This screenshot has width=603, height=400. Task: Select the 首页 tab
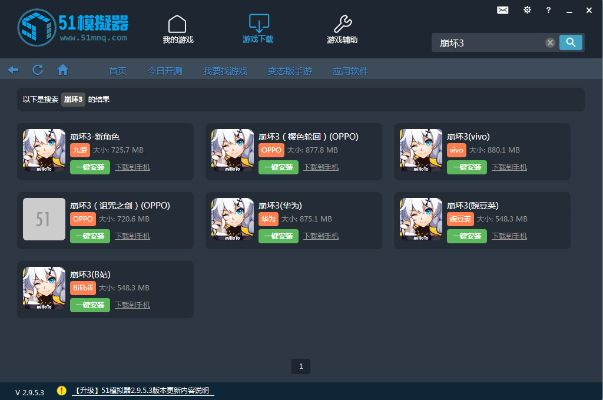click(118, 71)
